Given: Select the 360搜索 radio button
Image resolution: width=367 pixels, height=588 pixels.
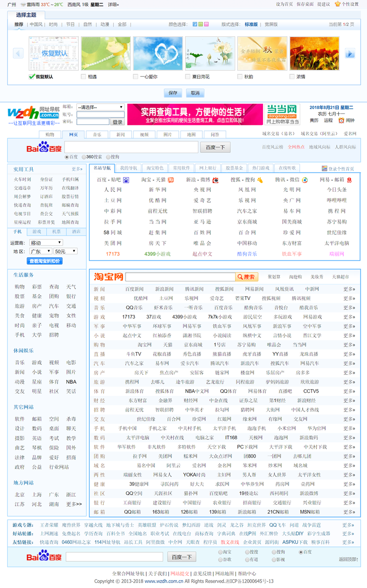Looking at the screenshot, I should 84,157.
